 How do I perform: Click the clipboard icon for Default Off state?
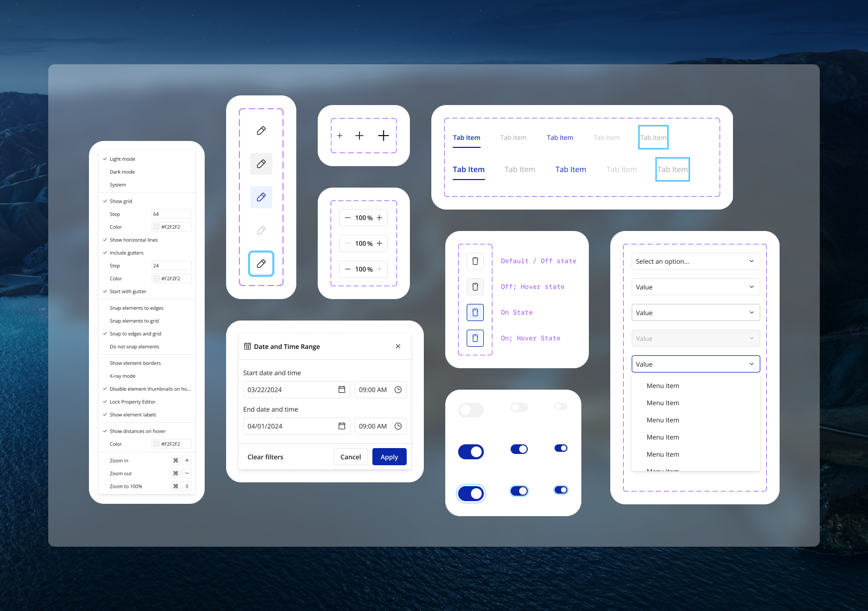pos(475,261)
